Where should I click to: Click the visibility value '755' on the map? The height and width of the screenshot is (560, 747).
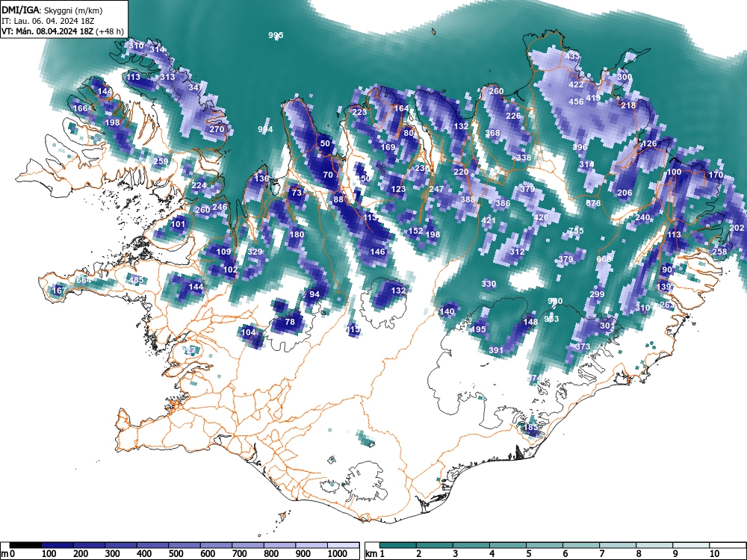[576, 231]
